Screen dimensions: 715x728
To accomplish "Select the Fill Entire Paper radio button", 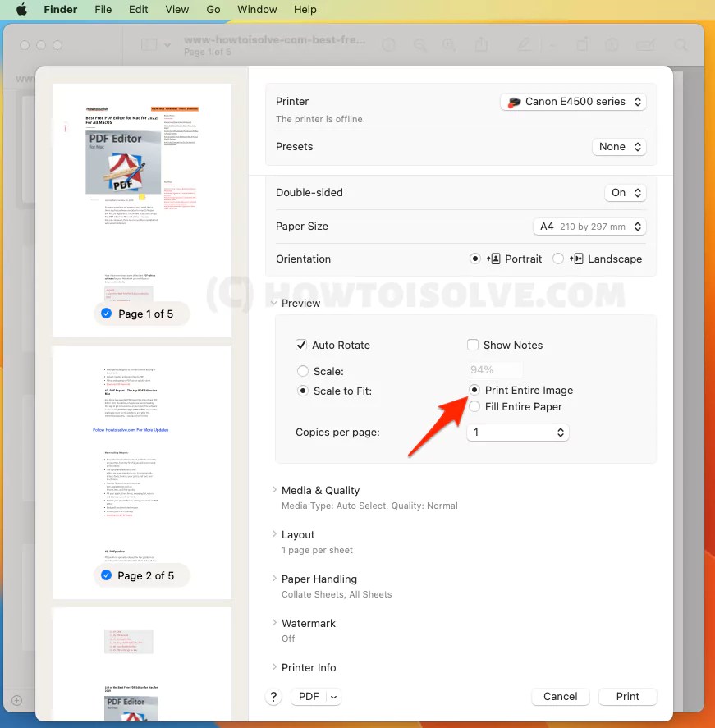I will 474,406.
